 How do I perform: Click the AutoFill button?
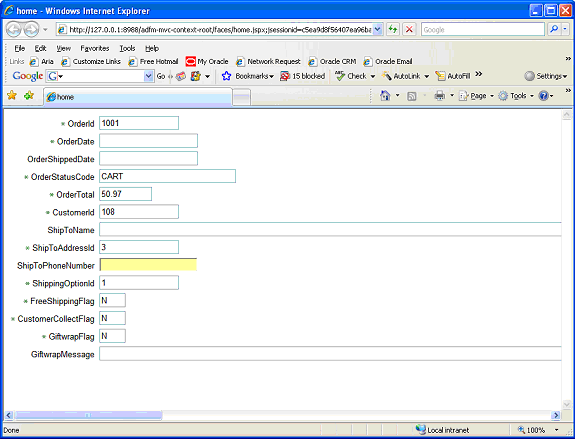click(453, 76)
